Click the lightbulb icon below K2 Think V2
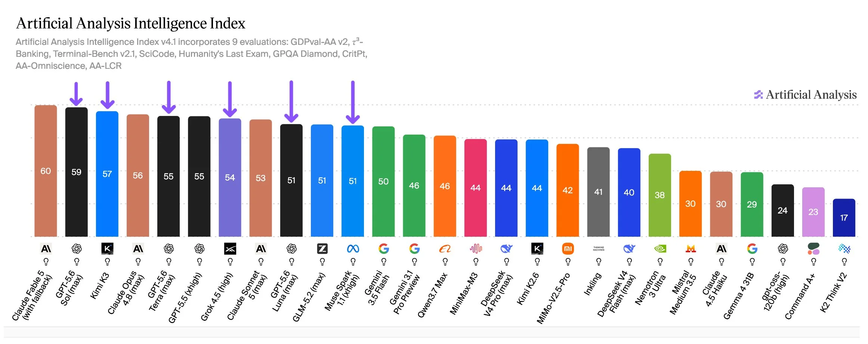The width and height of the screenshot is (868, 344). pos(844,261)
